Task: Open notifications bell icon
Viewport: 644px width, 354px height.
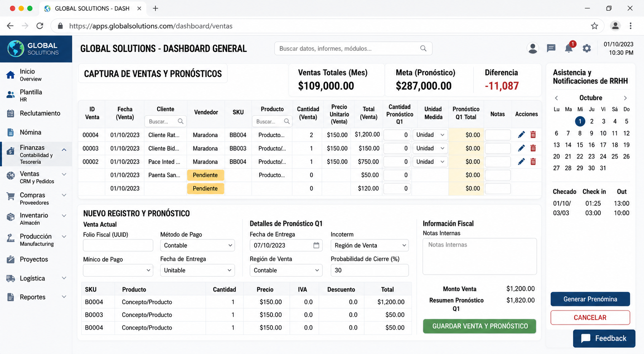Action: coord(569,48)
